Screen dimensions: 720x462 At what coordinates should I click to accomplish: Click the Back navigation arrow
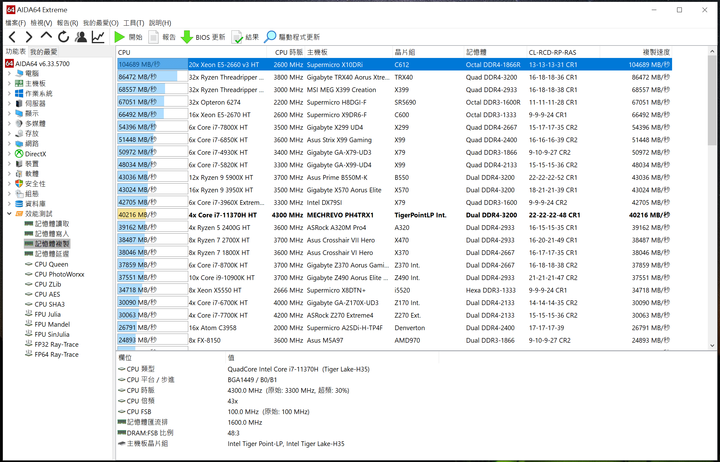pos(12,37)
